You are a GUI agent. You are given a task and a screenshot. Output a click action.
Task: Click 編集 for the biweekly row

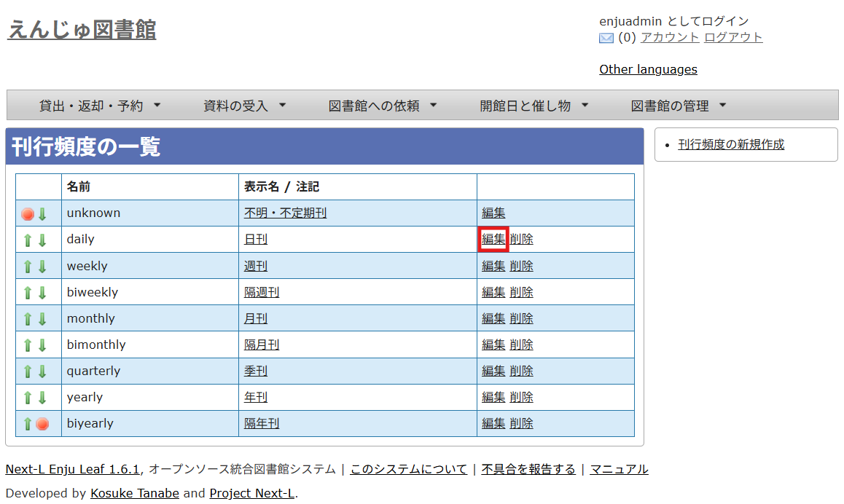coord(493,292)
